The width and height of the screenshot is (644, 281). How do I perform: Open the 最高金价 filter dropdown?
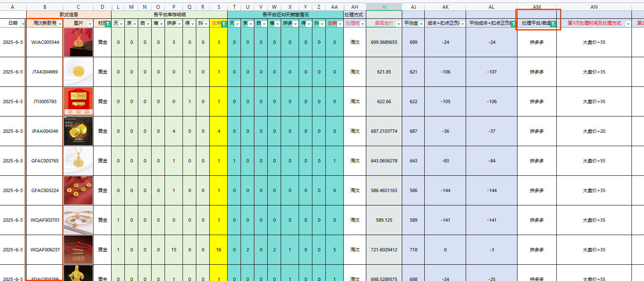[398, 24]
